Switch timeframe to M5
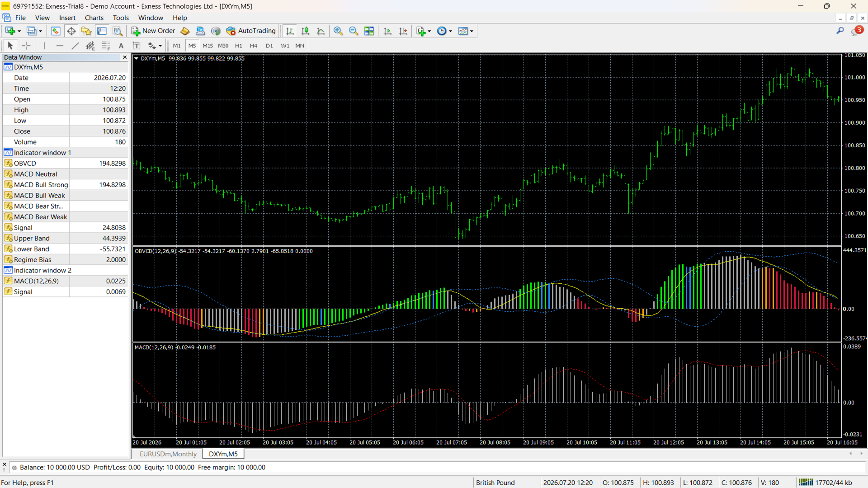 (x=192, y=46)
